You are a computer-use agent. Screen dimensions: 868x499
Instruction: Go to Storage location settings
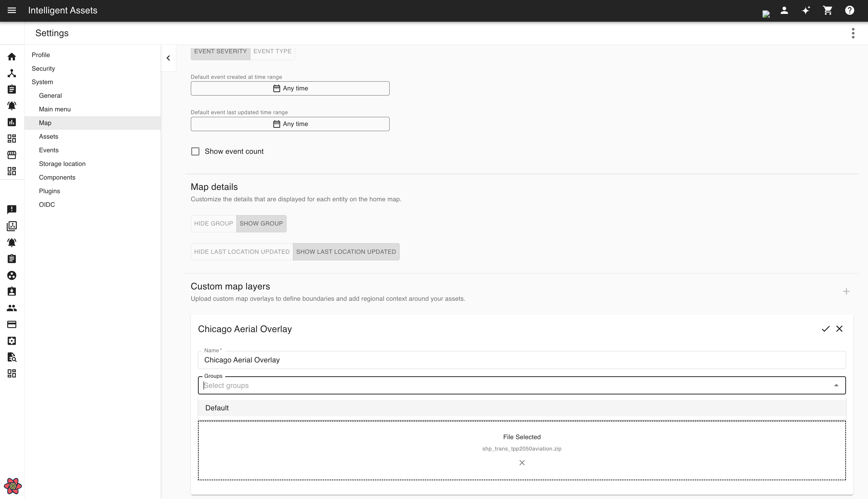pos(62,164)
